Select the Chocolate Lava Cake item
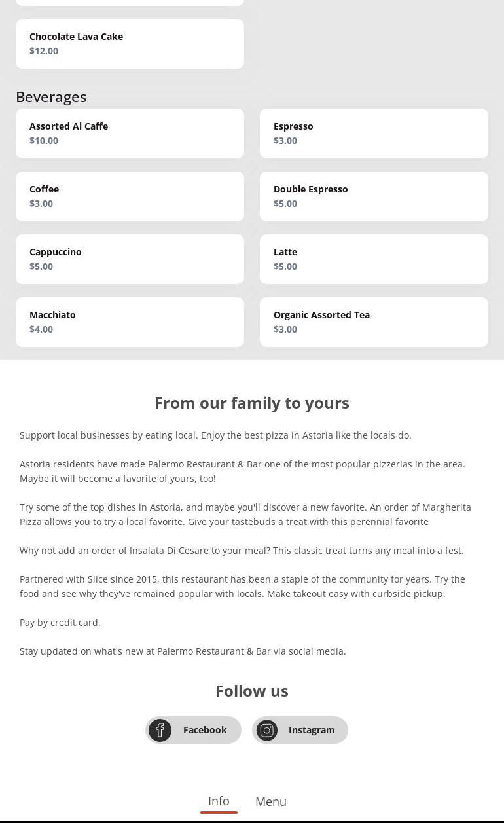Viewport: 504px width, 823px height. [x=130, y=44]
